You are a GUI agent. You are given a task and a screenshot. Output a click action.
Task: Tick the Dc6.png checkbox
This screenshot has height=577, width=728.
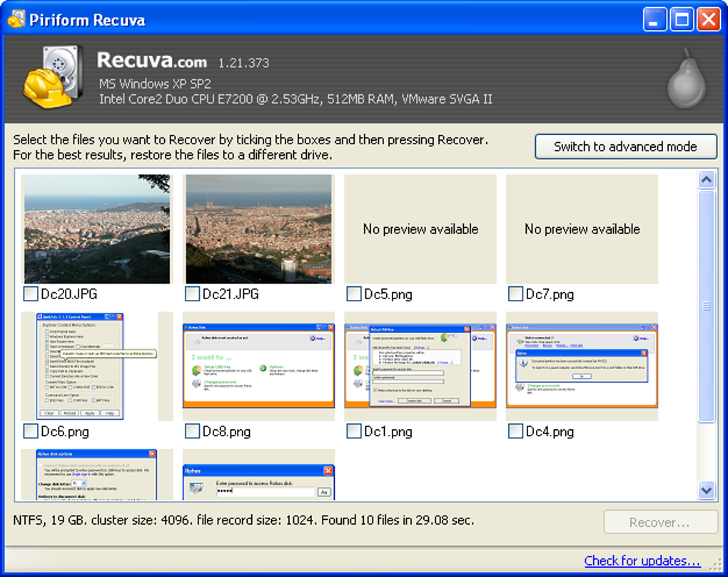(x=31, y=431)
